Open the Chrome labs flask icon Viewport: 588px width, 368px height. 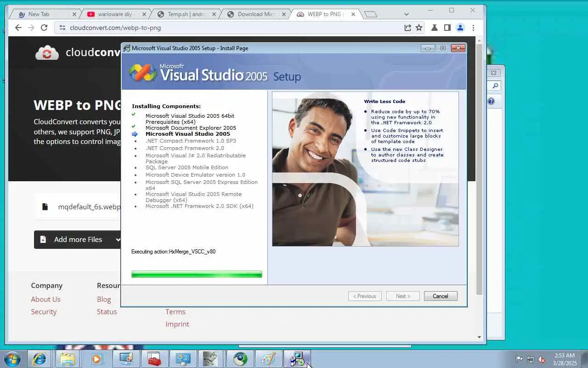tap(434, 28)
